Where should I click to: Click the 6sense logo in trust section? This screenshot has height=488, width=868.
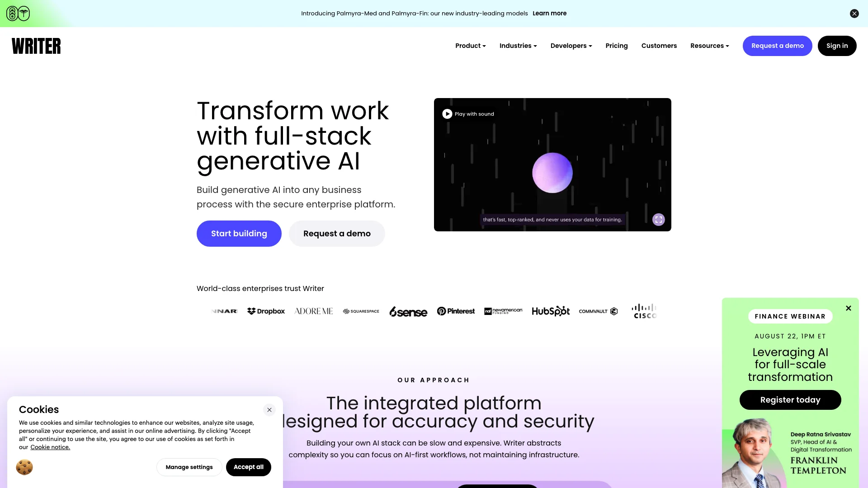click(x=408, y=310)
